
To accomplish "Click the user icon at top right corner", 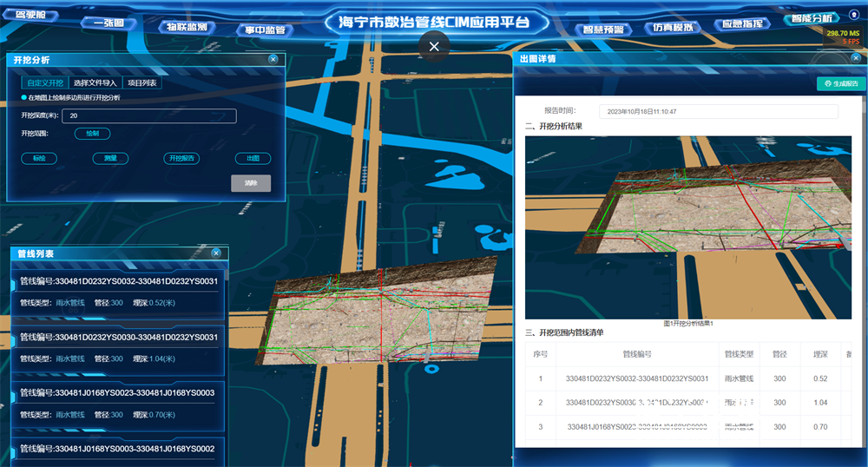I will pyautogui.click(x=854, y=15).
